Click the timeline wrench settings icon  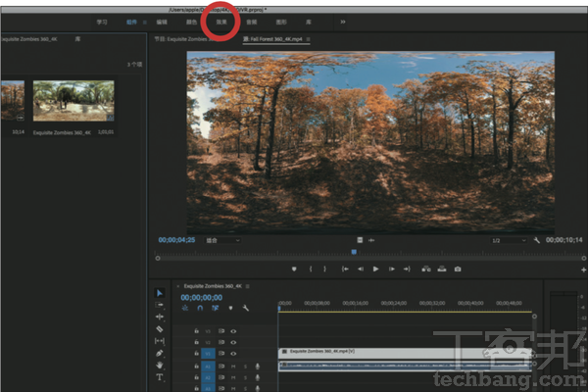coord(246,308)
